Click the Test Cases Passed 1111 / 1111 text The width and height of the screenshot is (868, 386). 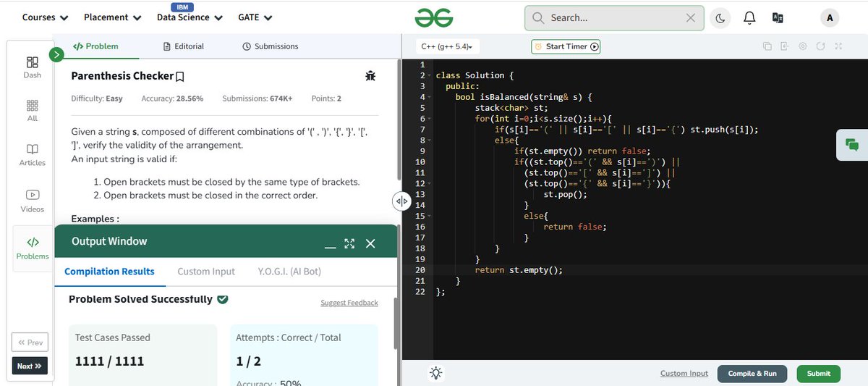(110, 361)
